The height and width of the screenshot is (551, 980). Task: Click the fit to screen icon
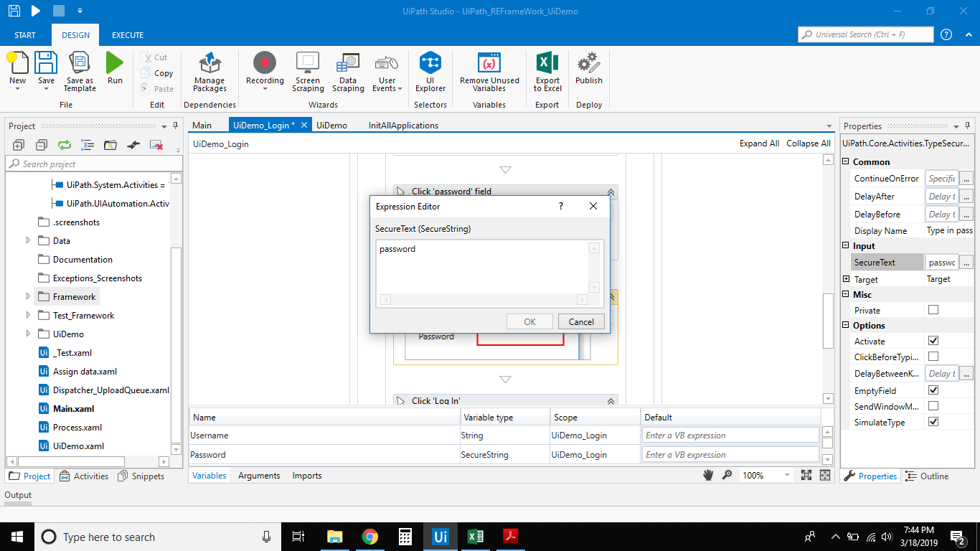806,475
